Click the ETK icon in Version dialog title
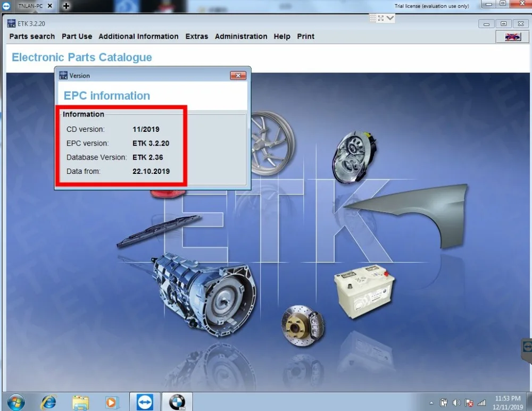The image size is (532, 411). coord(63,76)
